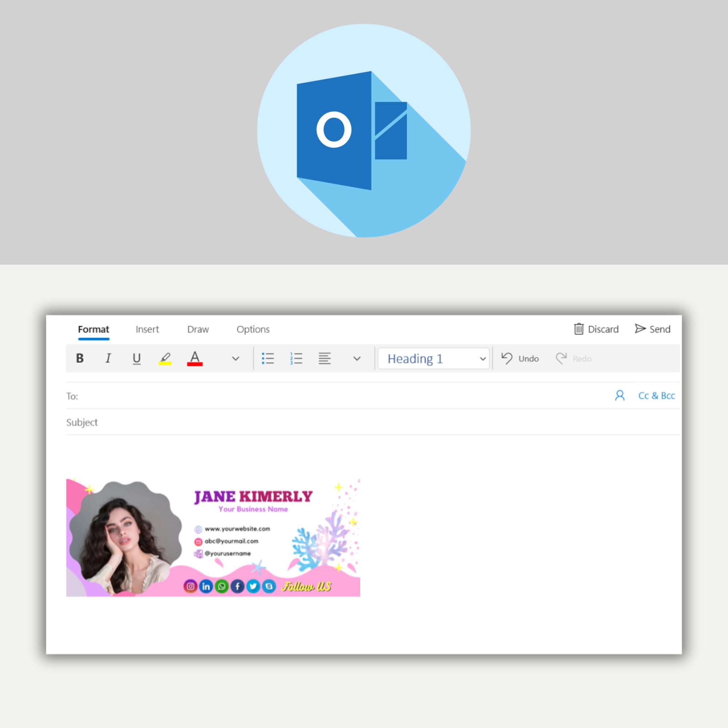Insert a numbered list
728x728 pixels.
pyautogui.click(x=297, y=358)
